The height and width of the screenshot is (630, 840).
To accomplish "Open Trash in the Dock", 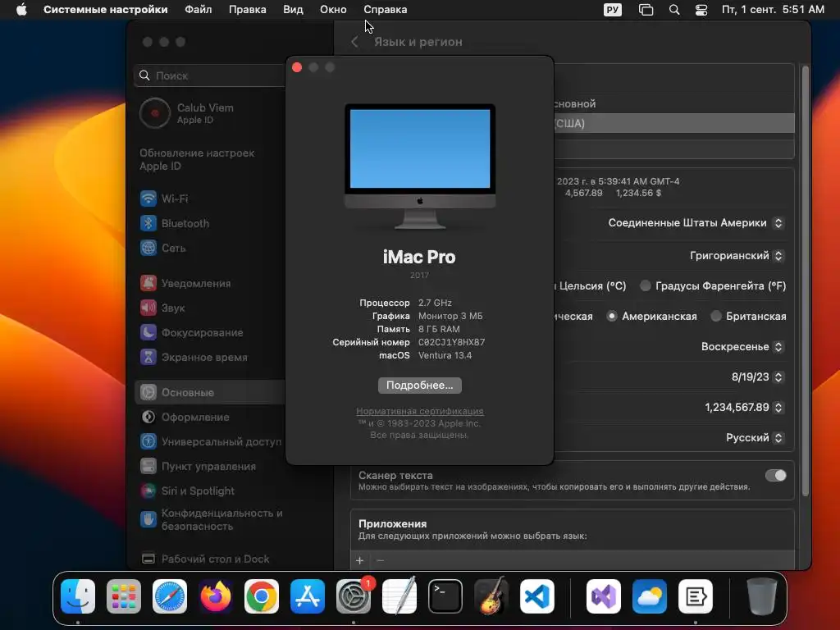I will tap(762, 596).
